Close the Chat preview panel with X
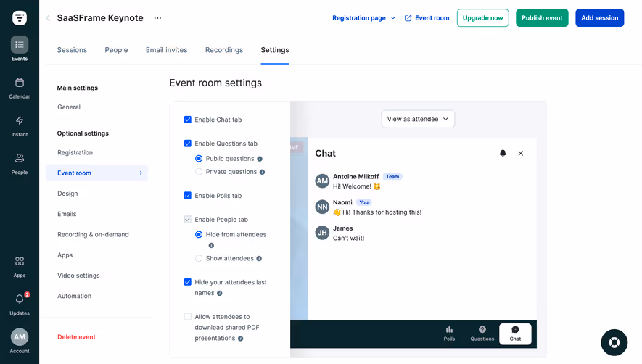The width and height of the screenshot is (642, 364). pos(521,153)
